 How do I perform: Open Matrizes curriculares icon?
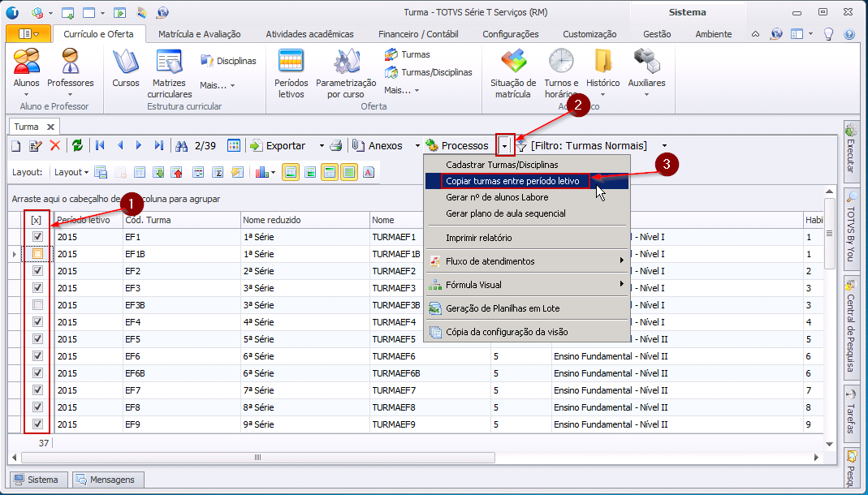click(x=170, y=62)
